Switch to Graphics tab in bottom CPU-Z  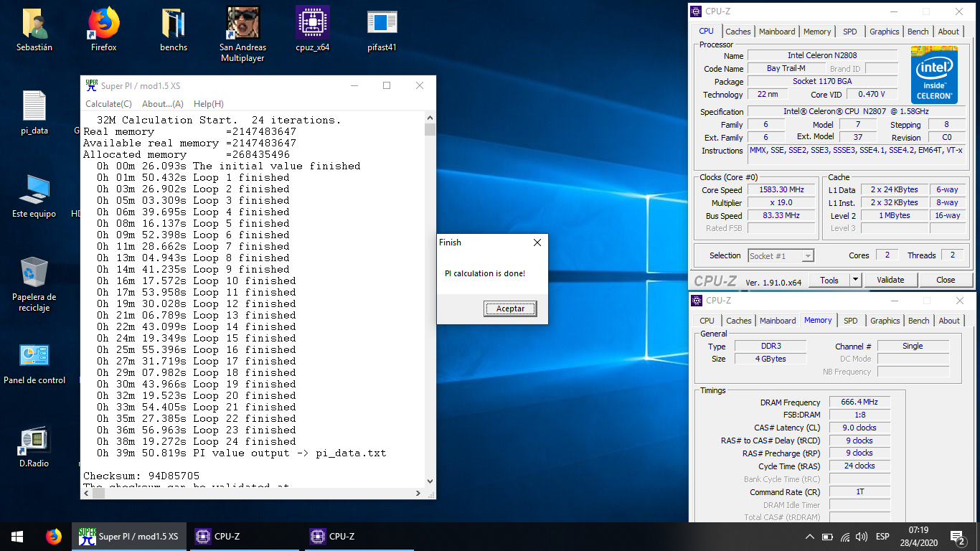pos(885,321)
